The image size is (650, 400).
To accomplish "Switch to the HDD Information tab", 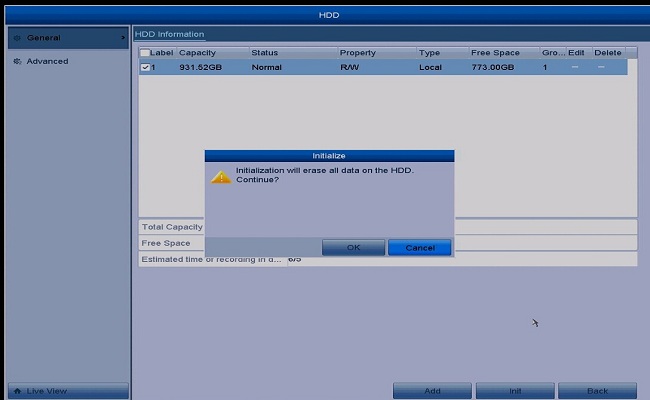I will (x=169, y=34).
